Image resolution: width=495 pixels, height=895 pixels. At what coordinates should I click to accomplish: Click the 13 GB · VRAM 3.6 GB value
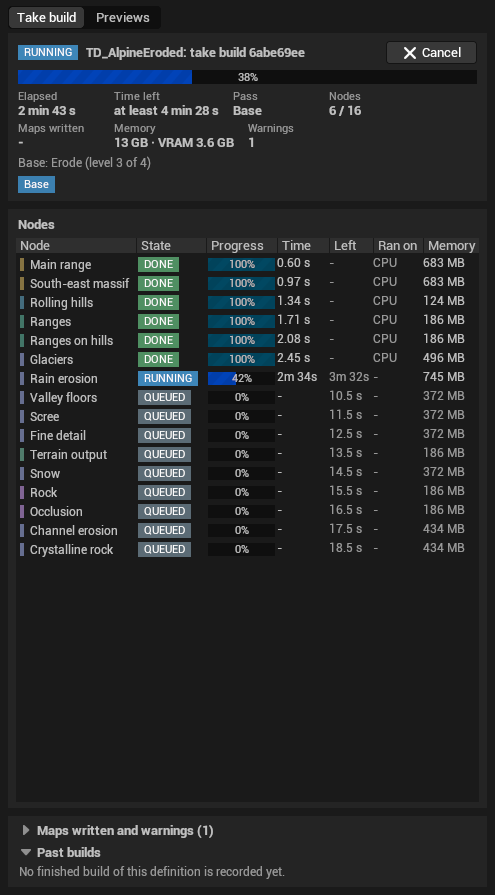(174, 142)
